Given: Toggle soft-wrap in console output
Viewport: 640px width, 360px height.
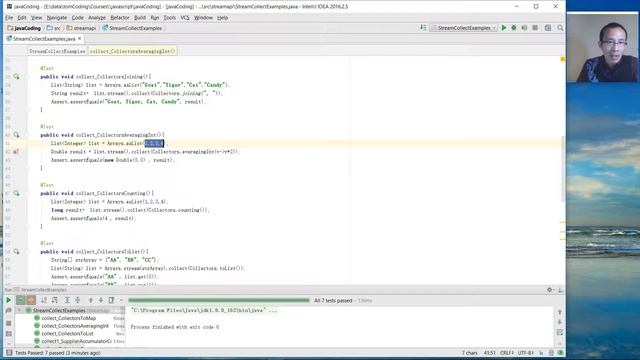Looking at the screenshot, I should point(560,333).
